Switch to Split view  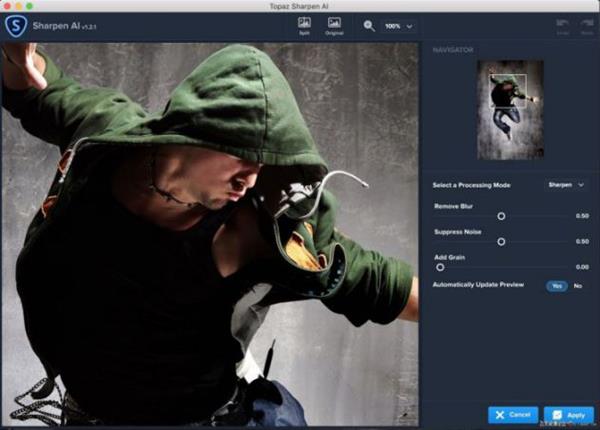[304, 24]
